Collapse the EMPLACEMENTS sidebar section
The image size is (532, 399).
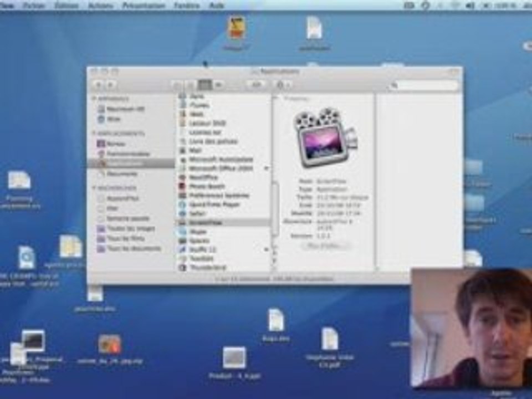pyautogui.click(x=94, y=134)
